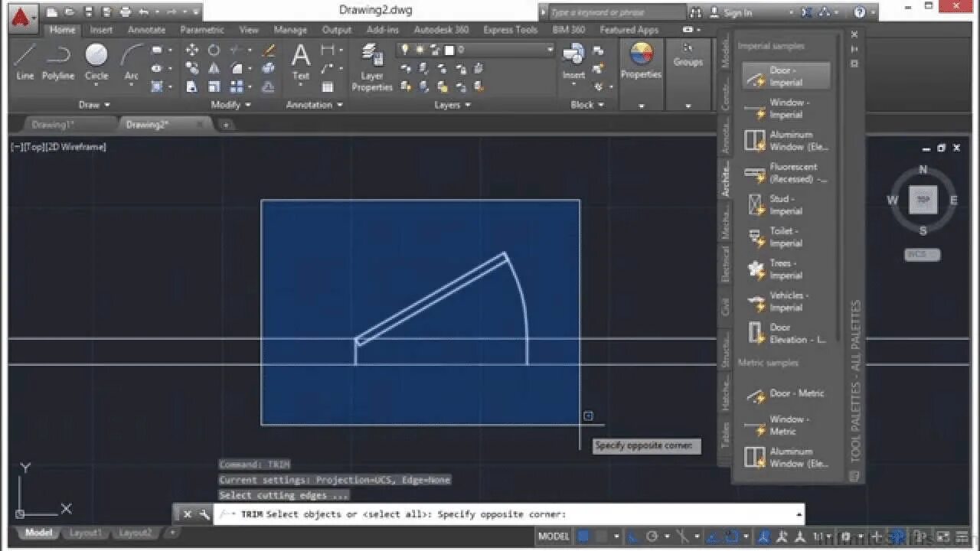Open the Annotate ribbon tab
This screenshot has height=551, width=980.
tap(146, 30)
